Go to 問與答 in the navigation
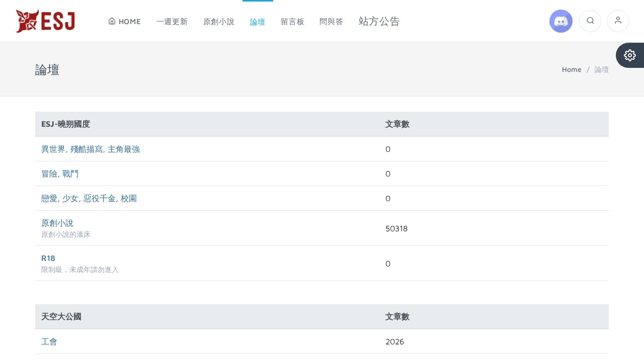This screenshot has width=644, height=362. 331,22
